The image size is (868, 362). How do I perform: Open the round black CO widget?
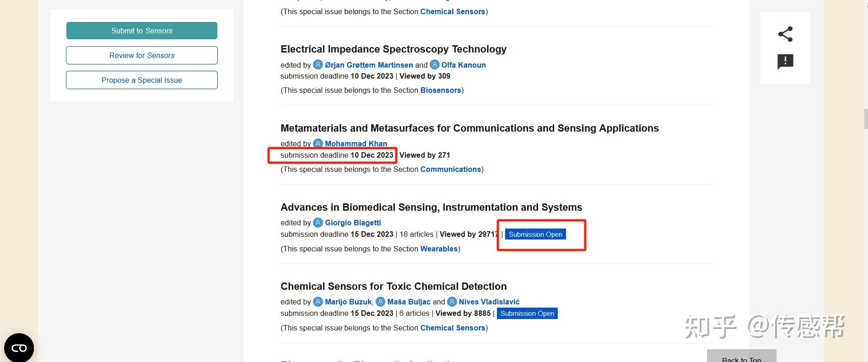(x=19, y=348)
